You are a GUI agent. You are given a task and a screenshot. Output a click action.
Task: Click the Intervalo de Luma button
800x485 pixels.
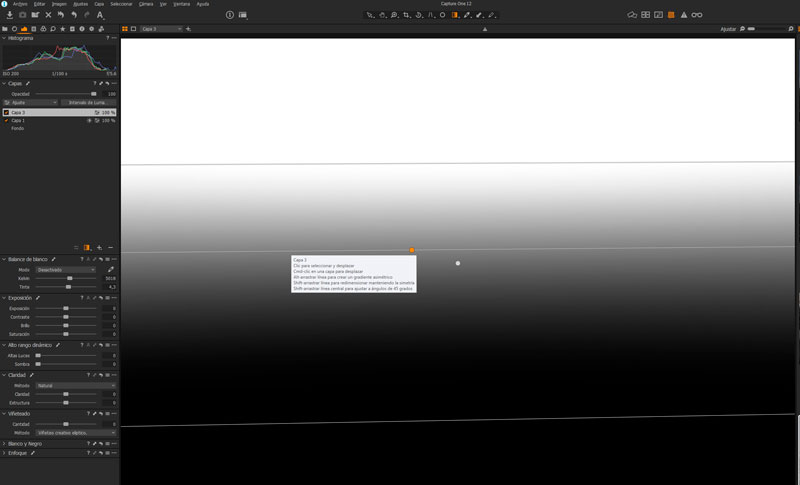click(87, 102)
